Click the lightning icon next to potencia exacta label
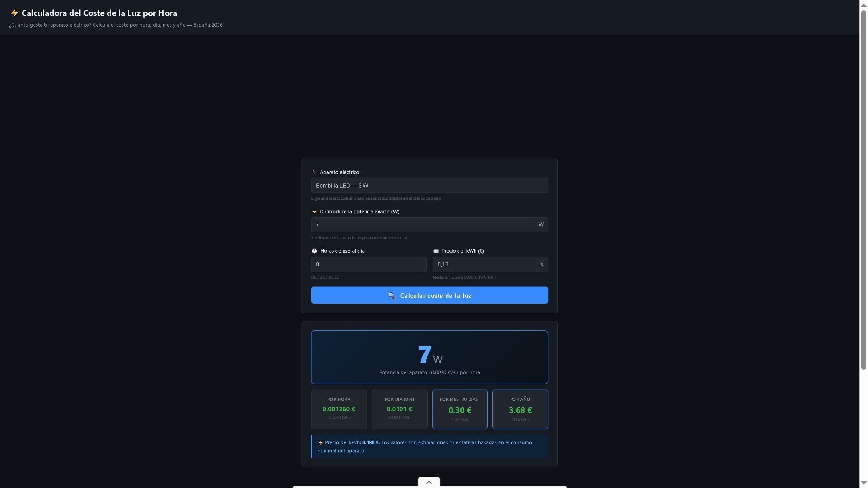The image size is (868, 489). (314, 212)
